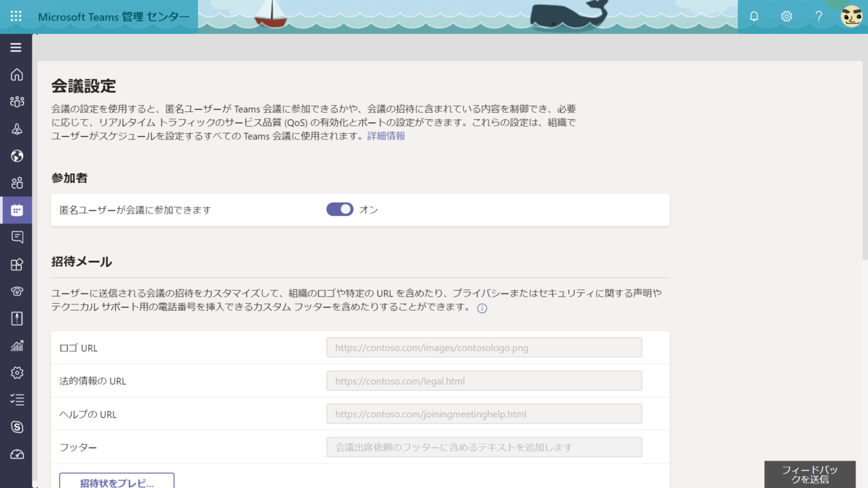Screen dimensions: 868x488
Task: Select the ロゴ URL label
Action: (78, 348)
